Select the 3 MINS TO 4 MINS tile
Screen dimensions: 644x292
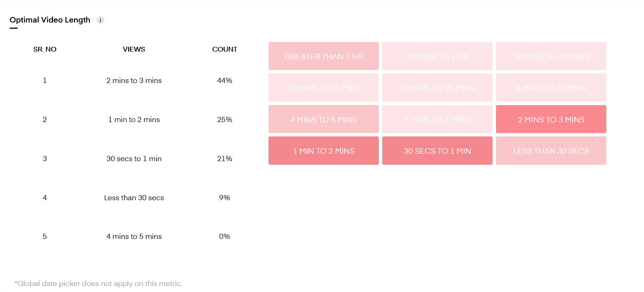coord(437,119)
